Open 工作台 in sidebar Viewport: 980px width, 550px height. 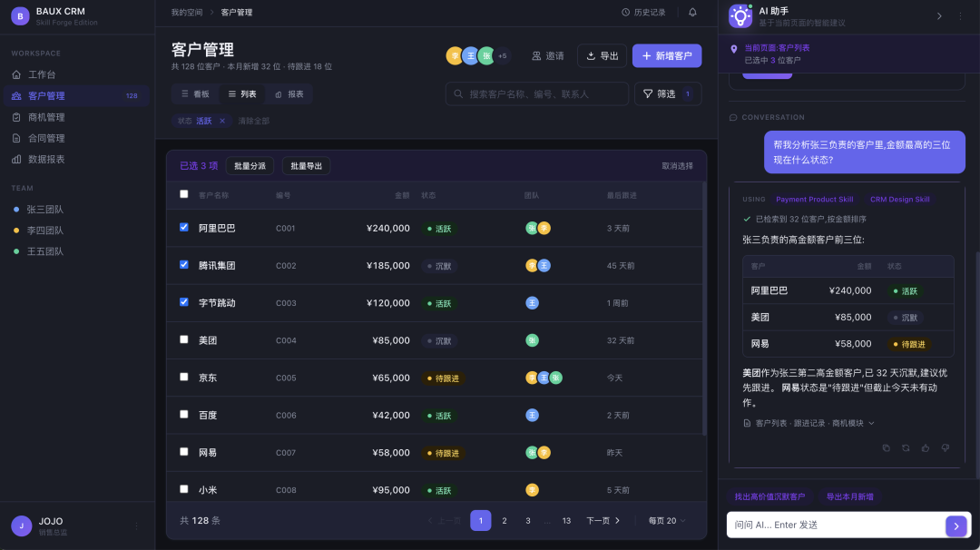[77, 74]
